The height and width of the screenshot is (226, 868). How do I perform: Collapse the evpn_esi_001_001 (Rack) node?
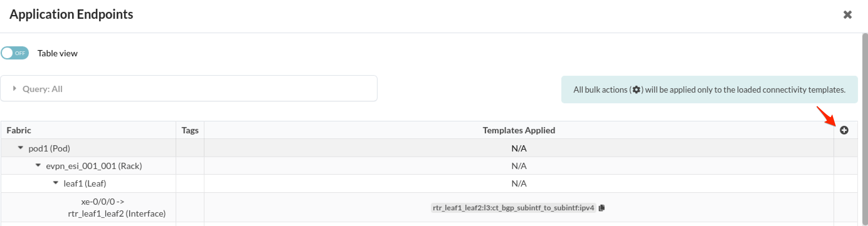pyautogui.click(x=38, y=166)
